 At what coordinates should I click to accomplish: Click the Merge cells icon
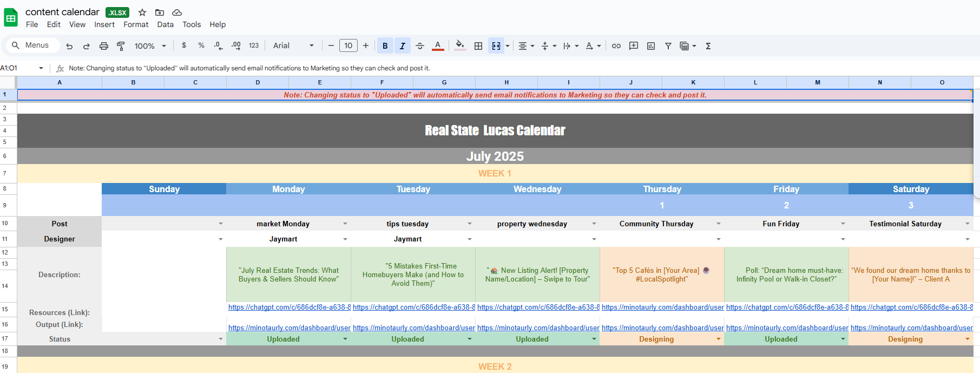[x=496, y=46]
